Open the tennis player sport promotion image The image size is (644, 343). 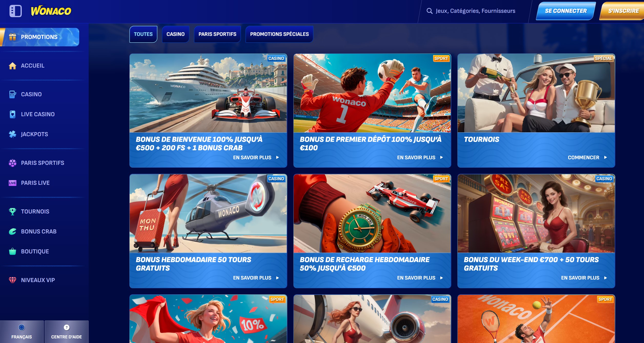536,319
